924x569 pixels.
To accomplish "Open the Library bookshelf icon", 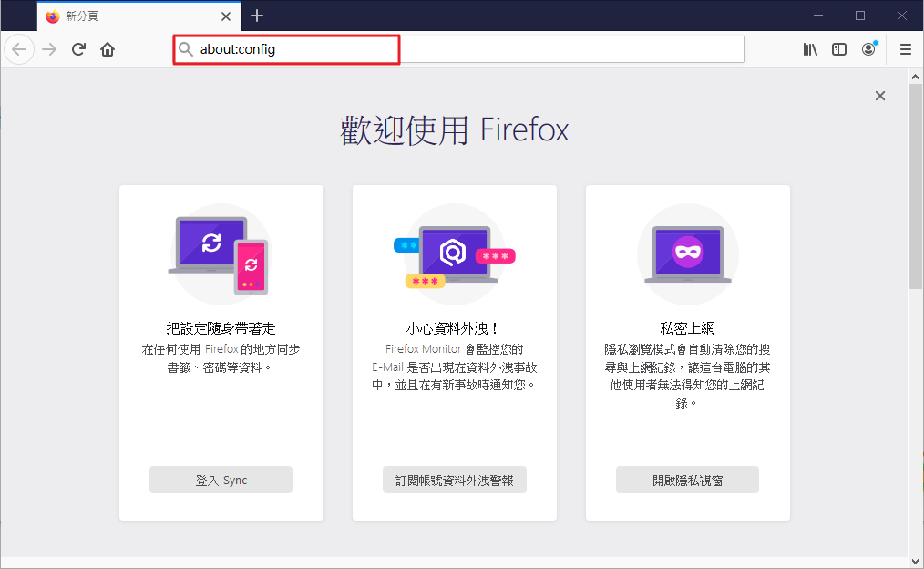I will (x=810, y=49).
